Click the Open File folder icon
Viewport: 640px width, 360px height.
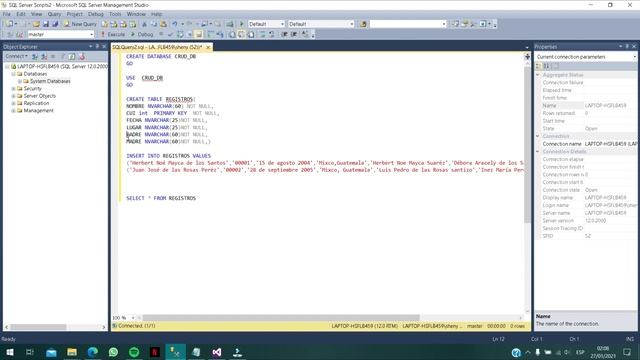pyautogui.click(x=36, y=24)
